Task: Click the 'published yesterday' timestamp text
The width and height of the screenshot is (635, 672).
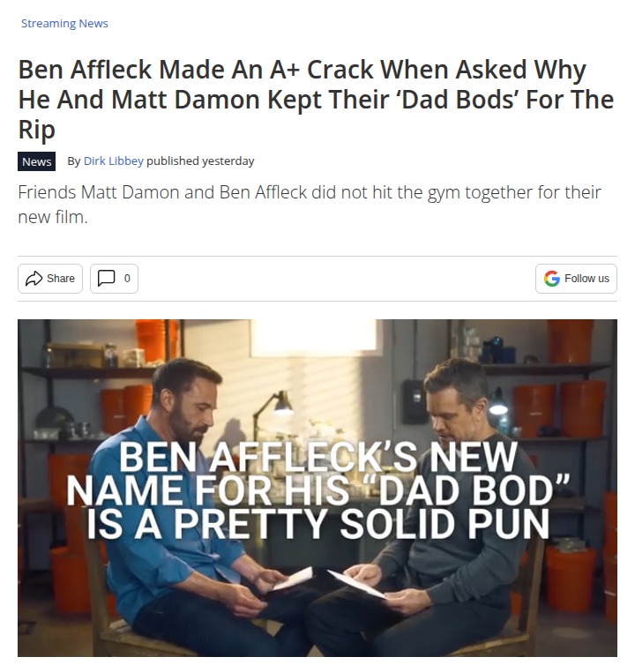Action: point(200,161)
